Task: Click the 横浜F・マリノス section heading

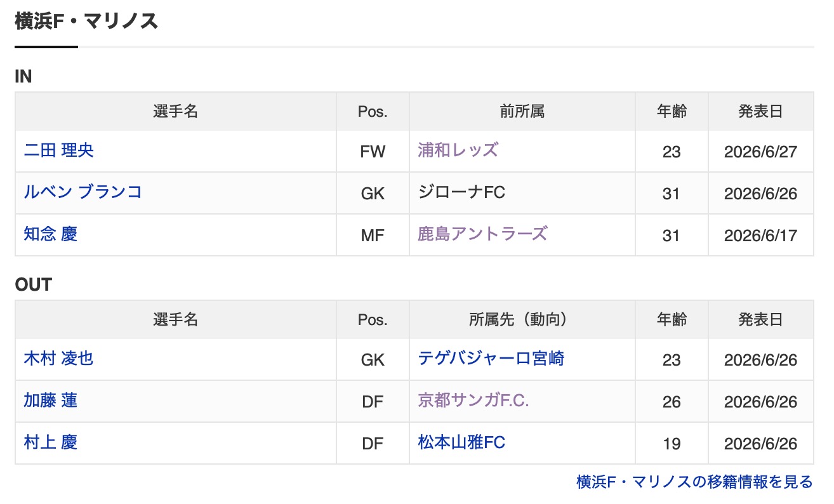Action: click(86, 22)
